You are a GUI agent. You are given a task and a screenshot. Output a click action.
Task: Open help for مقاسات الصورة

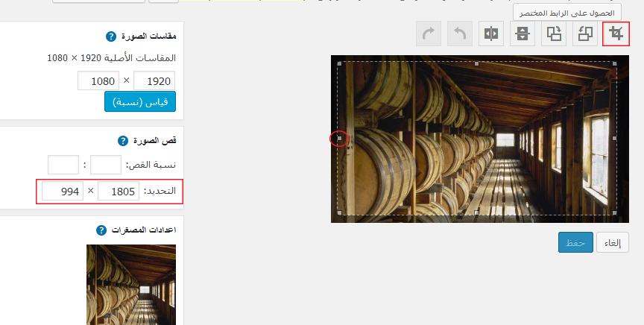pos(111,36)
